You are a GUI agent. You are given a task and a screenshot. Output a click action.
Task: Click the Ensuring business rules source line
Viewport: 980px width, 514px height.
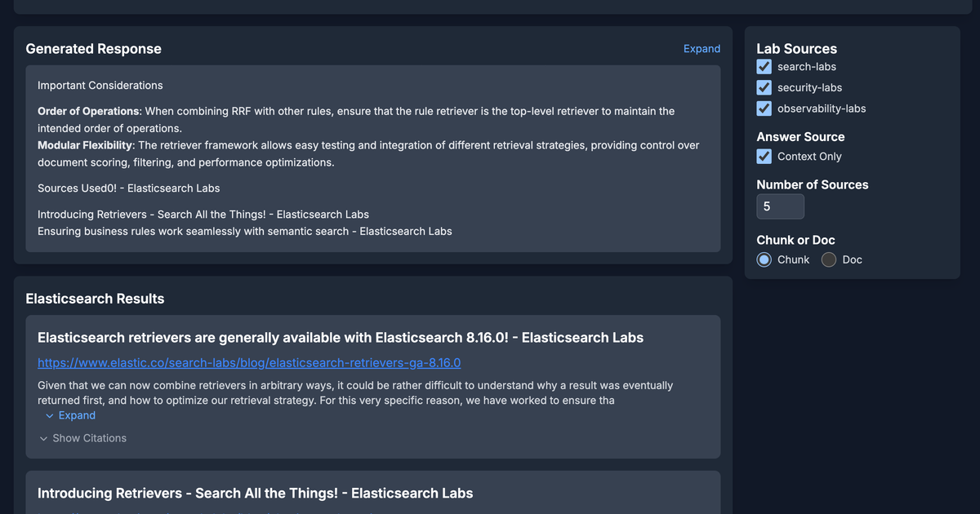(245, 231)
